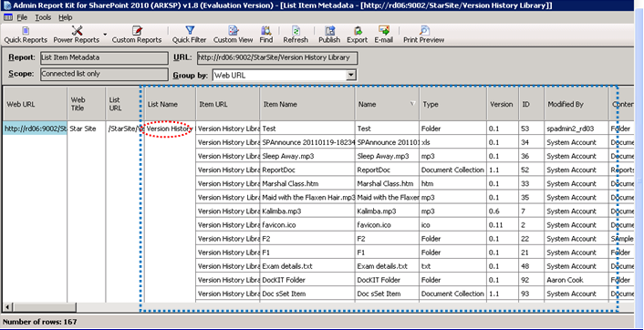
Task: Click Document Collection type in ReportDoc row
Action: point(453,170)
